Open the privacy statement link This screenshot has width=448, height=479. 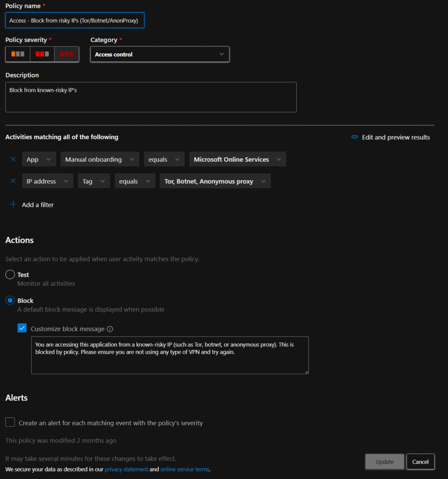click(126, 469)
